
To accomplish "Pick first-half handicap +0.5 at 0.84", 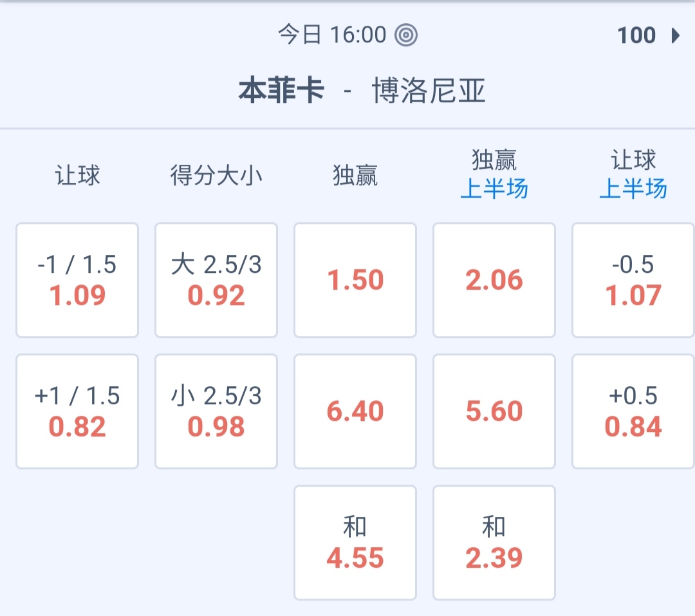I will click(633, 411).
